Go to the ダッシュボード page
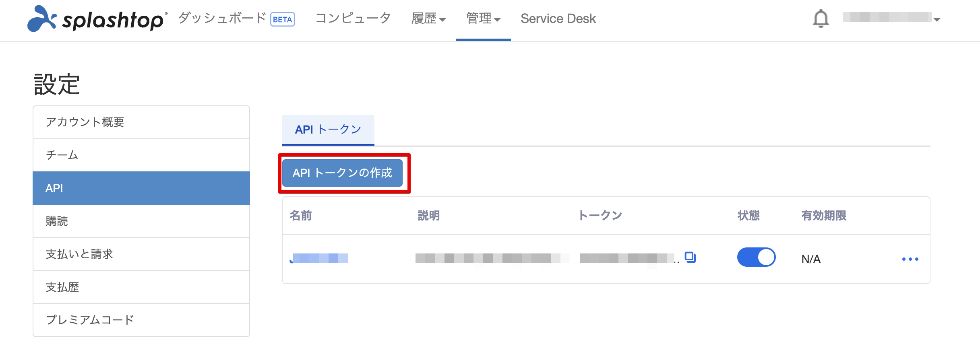The image size is (980, 350). click(x=222, y=18)
